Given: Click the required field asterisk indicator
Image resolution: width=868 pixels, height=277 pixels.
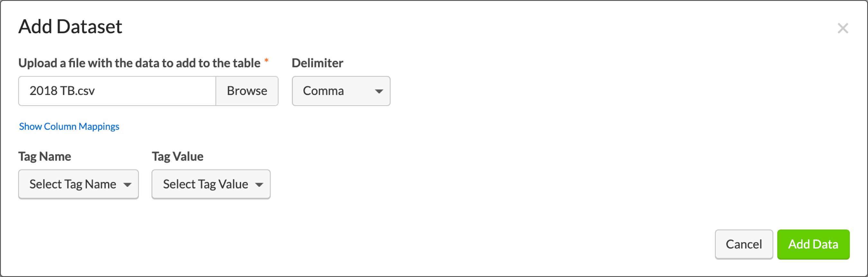Looking at the screenshot, I should click(266, 61).
